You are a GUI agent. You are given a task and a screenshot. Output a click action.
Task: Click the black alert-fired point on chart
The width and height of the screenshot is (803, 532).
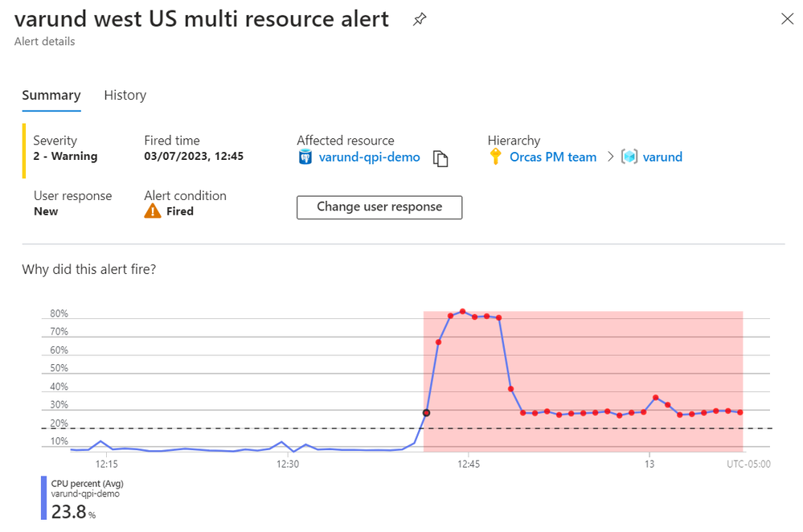(426, 412)
